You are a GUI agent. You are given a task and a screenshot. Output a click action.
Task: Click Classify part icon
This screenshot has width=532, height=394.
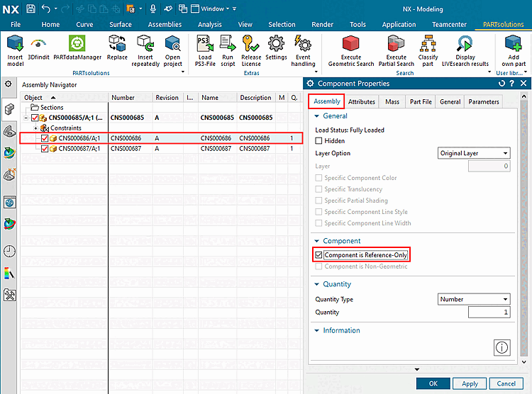coord(428,44)
